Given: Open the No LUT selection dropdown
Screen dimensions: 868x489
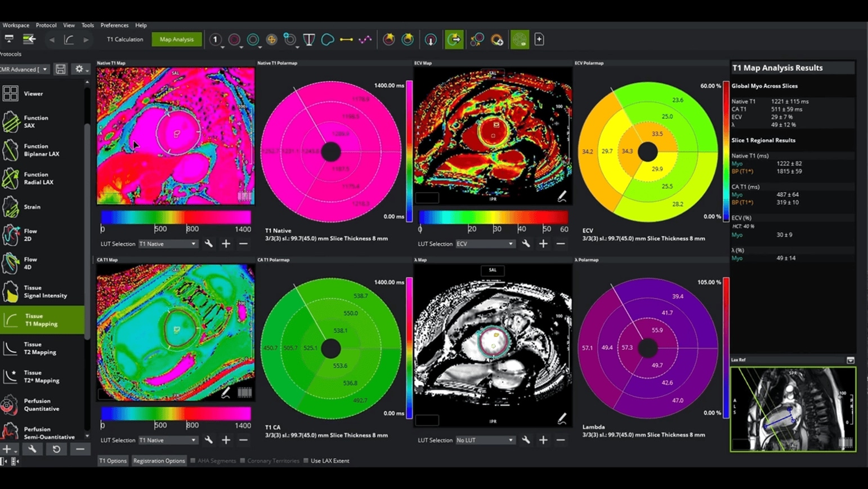Looking at the screenshot, I should (485, 441).
